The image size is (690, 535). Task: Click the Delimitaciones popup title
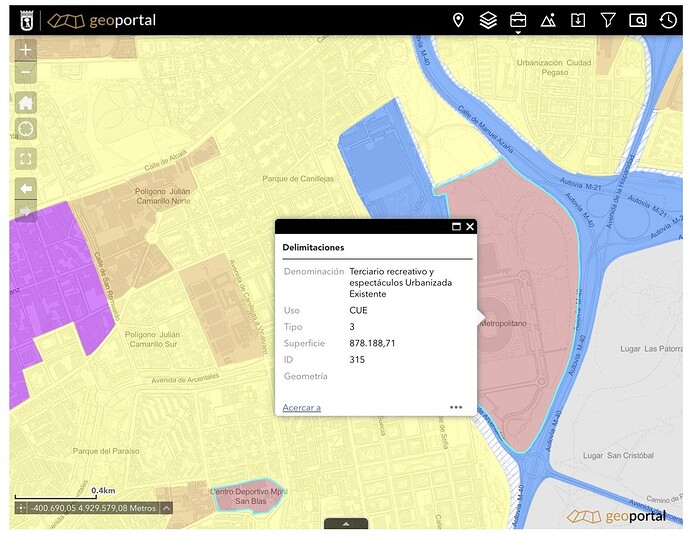[313, 247]
